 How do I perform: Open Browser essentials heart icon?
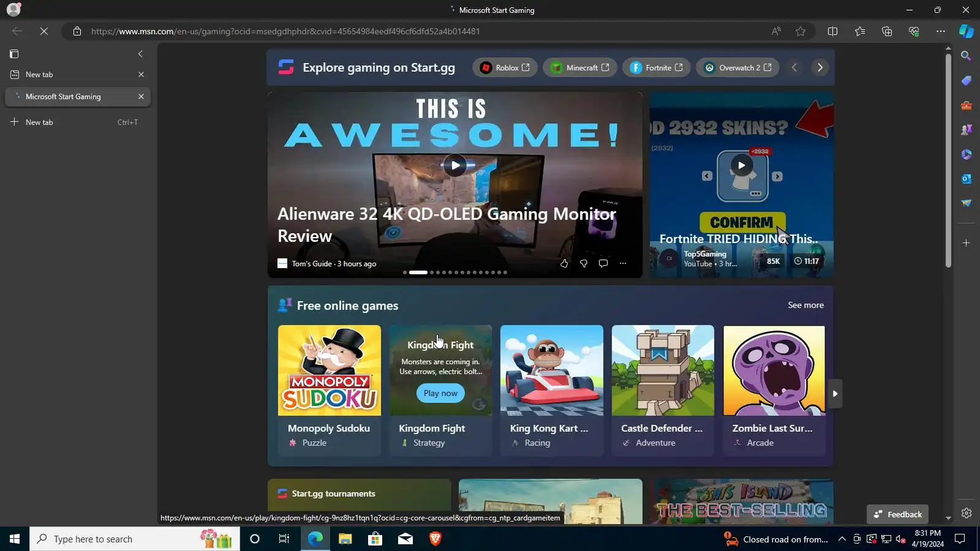tap(914, 31)
